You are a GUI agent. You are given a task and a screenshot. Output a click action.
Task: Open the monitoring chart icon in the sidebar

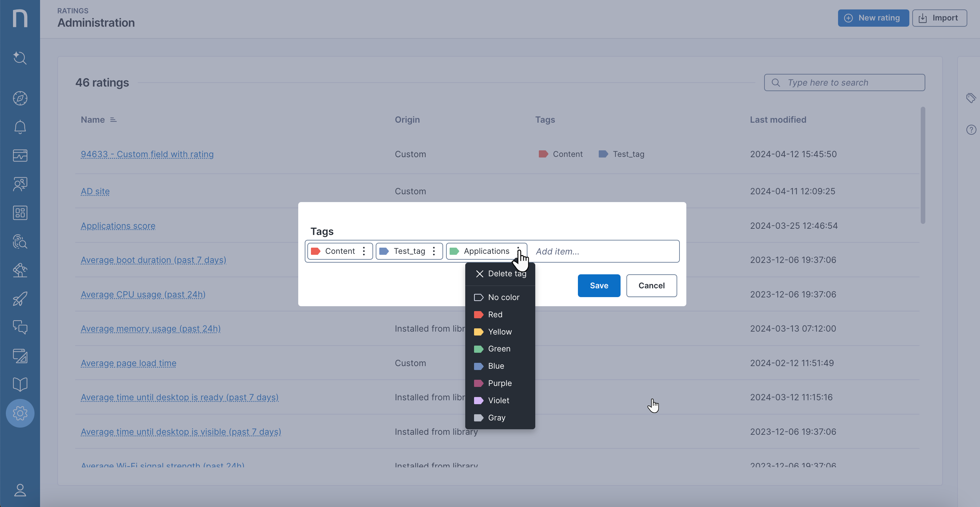(x=20, y=155)
